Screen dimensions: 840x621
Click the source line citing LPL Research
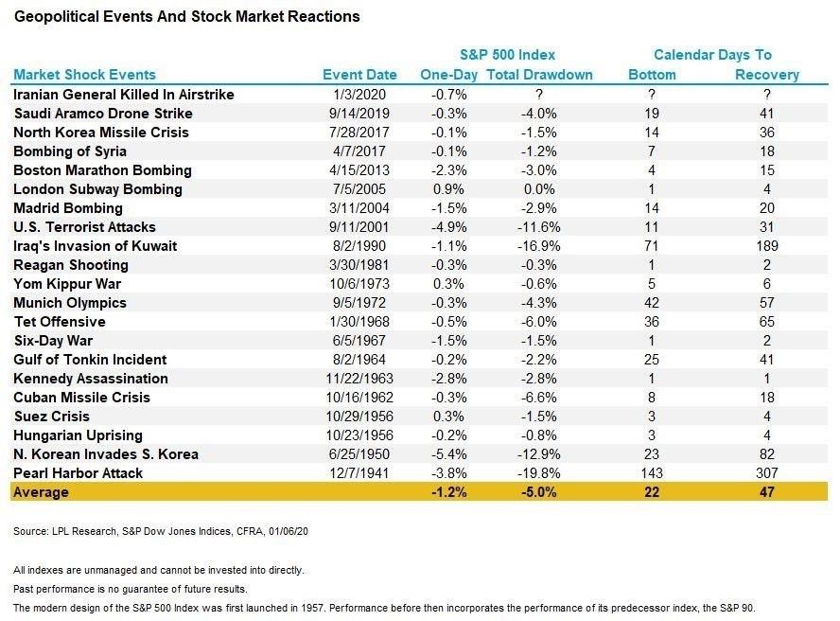pyautogui.click(x=161, y=531)
